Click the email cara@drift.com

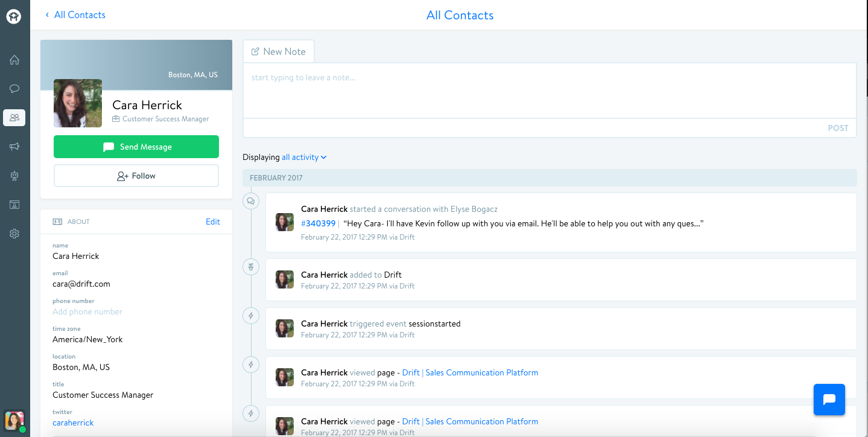(x=81, y=284)
